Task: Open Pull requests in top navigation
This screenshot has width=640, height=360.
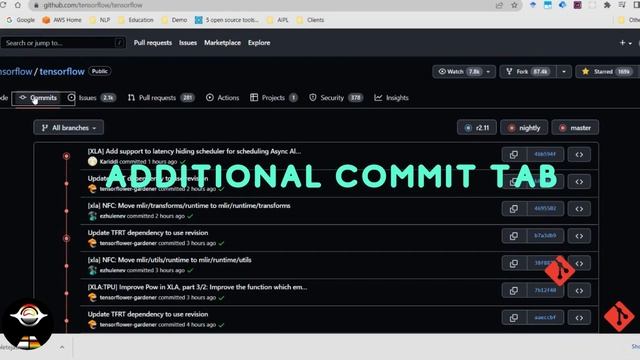Action: point(153,43)
